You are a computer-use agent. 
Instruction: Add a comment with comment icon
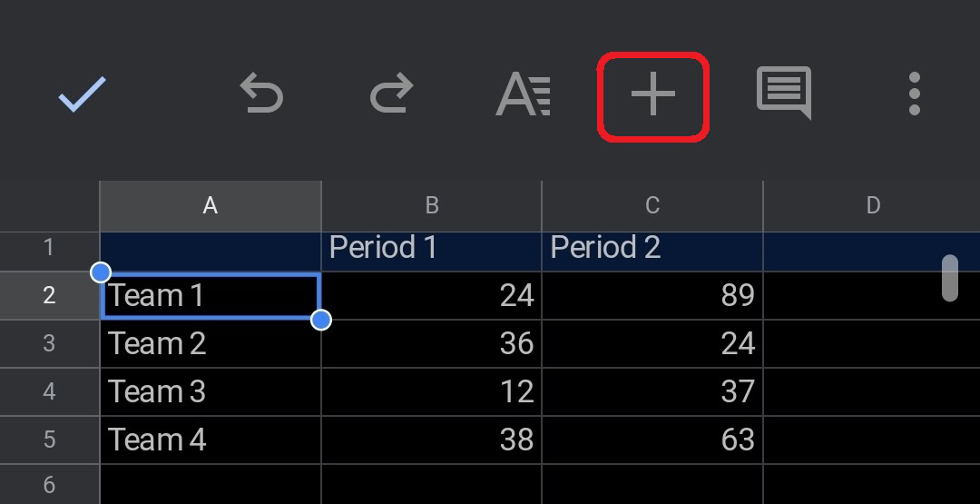coord(784,94)
